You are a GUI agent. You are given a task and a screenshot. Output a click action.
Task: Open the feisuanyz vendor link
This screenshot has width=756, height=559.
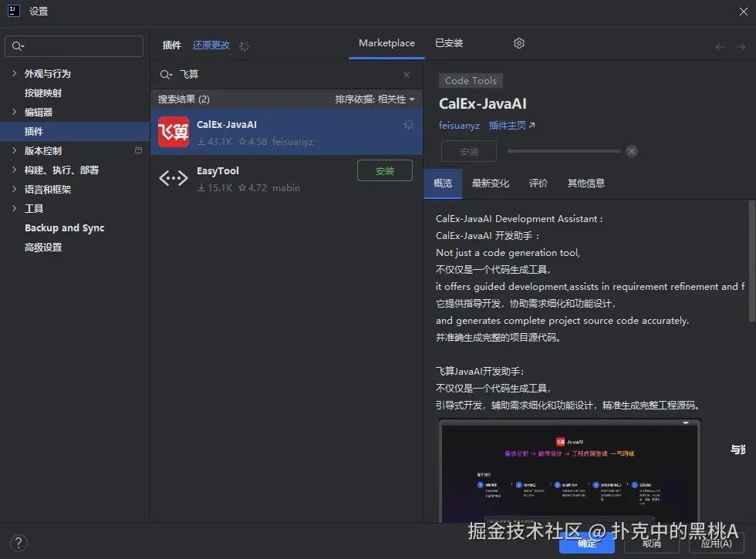point(459,126)
